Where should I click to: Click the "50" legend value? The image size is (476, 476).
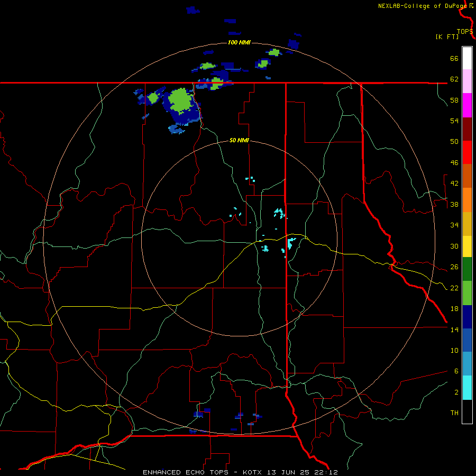pyautogui.click(x=454, y=142)
